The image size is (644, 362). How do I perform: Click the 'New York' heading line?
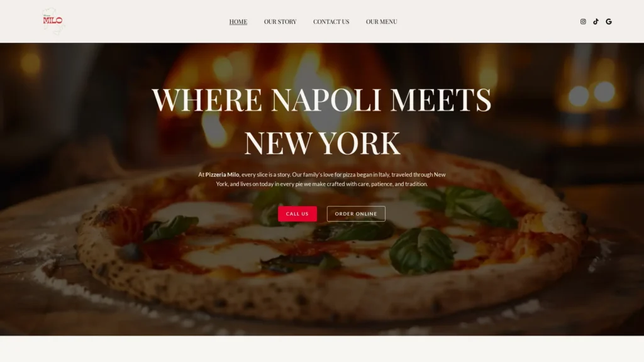click(x=322, y=143)
